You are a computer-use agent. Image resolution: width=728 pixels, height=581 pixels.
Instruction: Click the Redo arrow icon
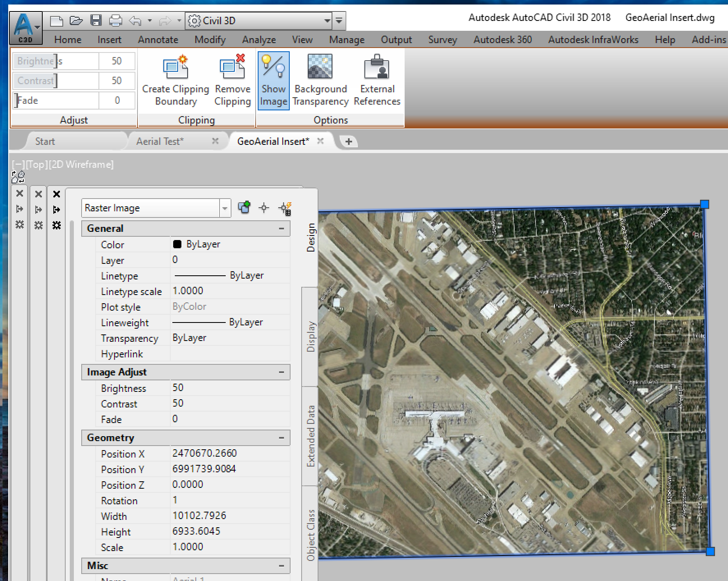pyautogui.click(x=165, y=21)
